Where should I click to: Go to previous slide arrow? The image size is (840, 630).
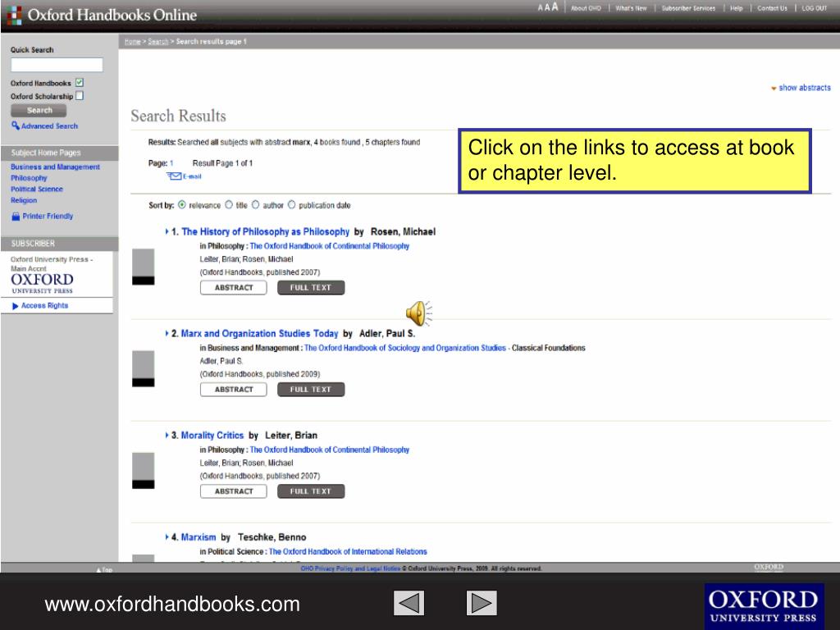point(409,603)
